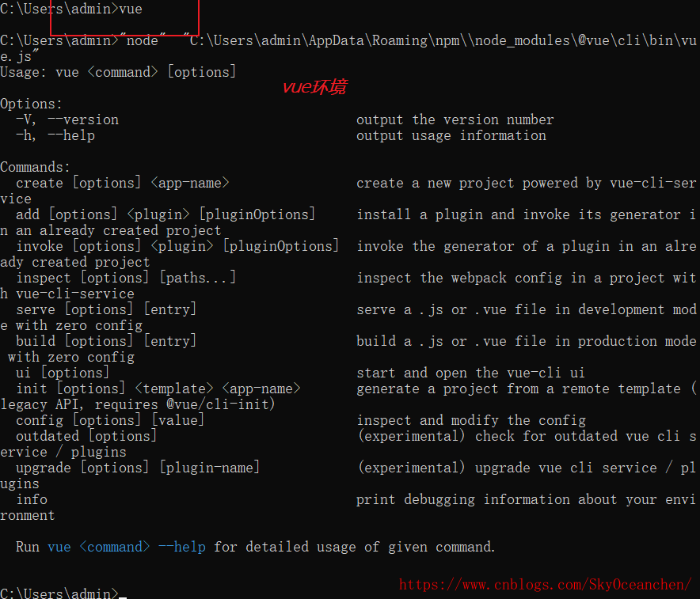Click 'output usage information' description

[x=451, y=135]
